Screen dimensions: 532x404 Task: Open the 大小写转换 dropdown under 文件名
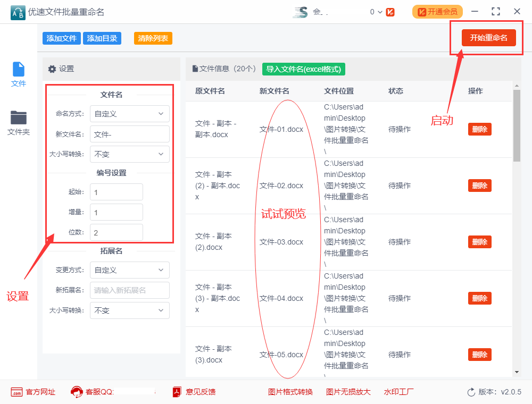[x=129, y=154]
